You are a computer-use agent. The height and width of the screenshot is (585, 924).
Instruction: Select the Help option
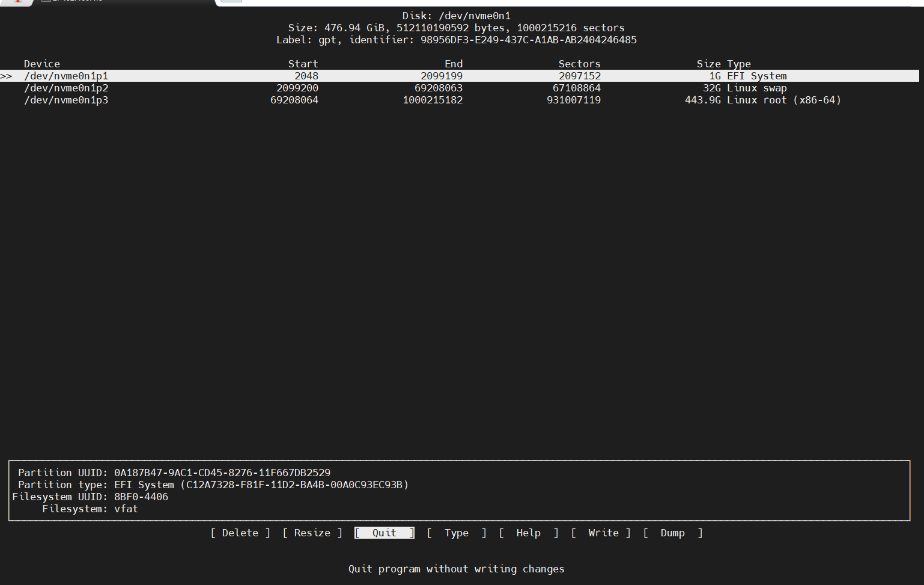coord(529,533)
